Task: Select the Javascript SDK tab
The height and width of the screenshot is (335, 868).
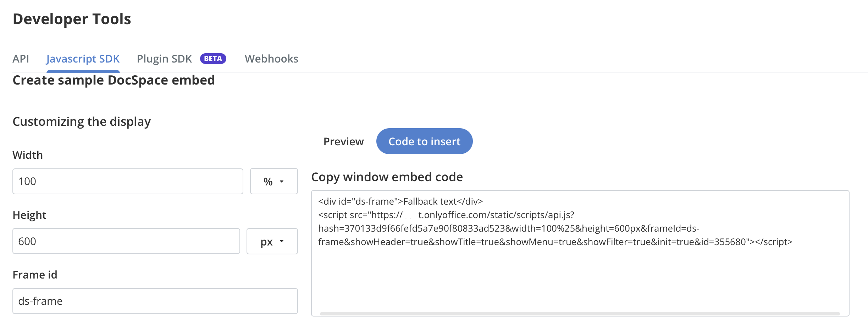Action: (83, 59)
